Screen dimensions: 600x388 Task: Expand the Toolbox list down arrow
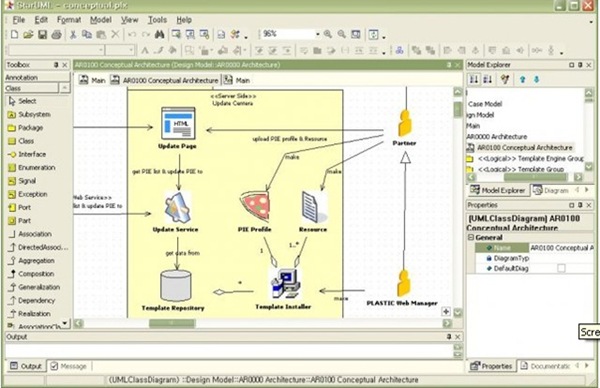(65, 323)
